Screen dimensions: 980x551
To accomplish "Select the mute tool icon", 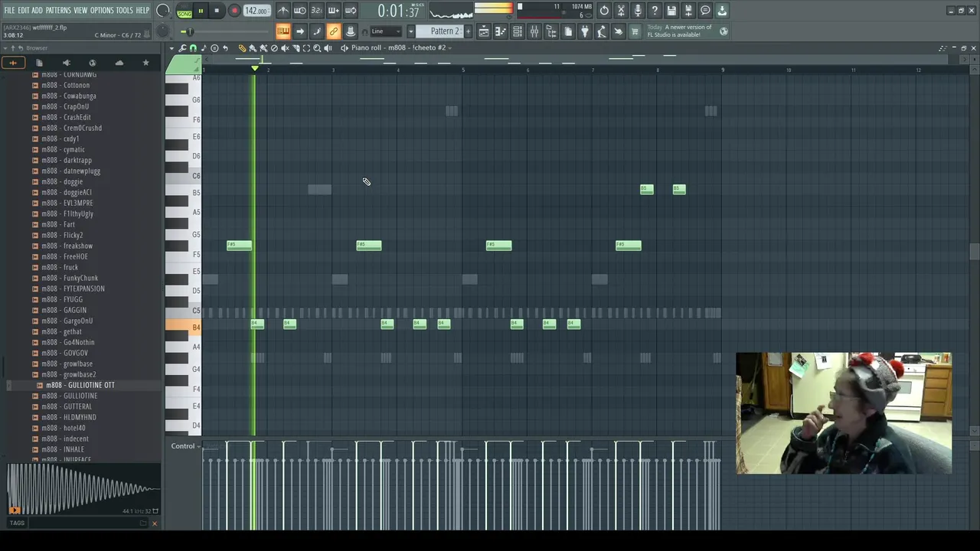I will click(285, 48).
